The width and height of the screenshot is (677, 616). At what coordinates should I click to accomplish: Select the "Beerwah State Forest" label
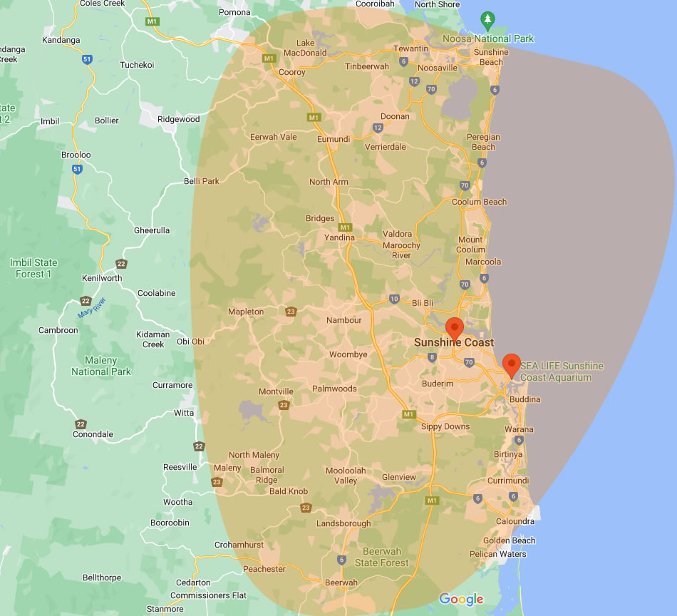(382, 557)
